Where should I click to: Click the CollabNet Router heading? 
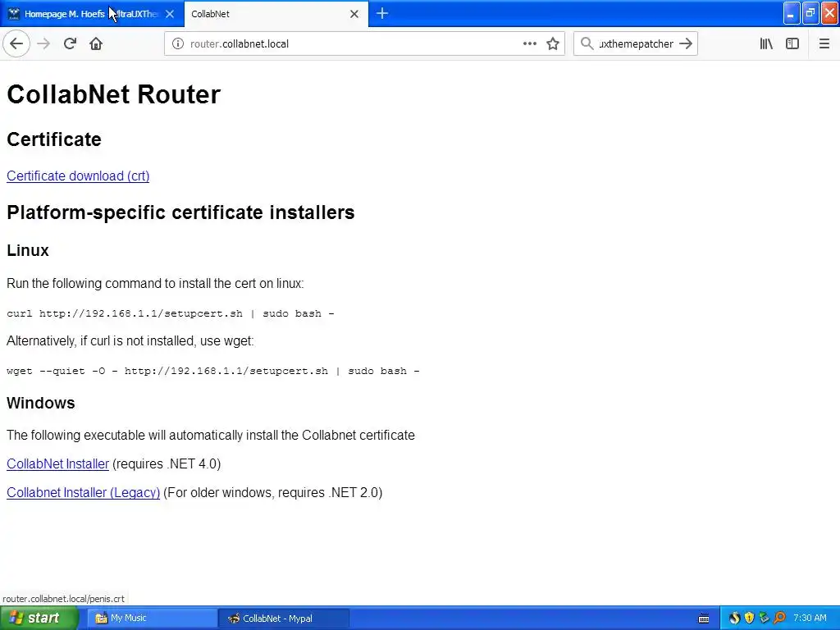[x=113, y=94]
